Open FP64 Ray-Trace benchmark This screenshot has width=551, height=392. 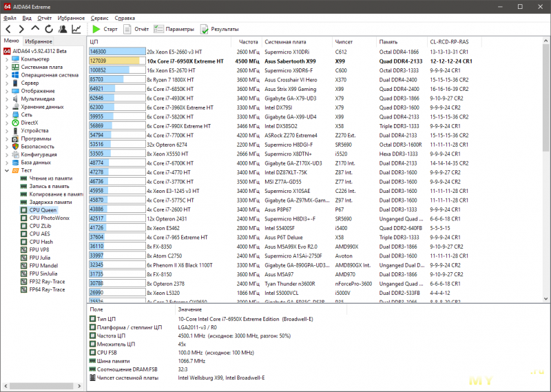pos(47,289)
